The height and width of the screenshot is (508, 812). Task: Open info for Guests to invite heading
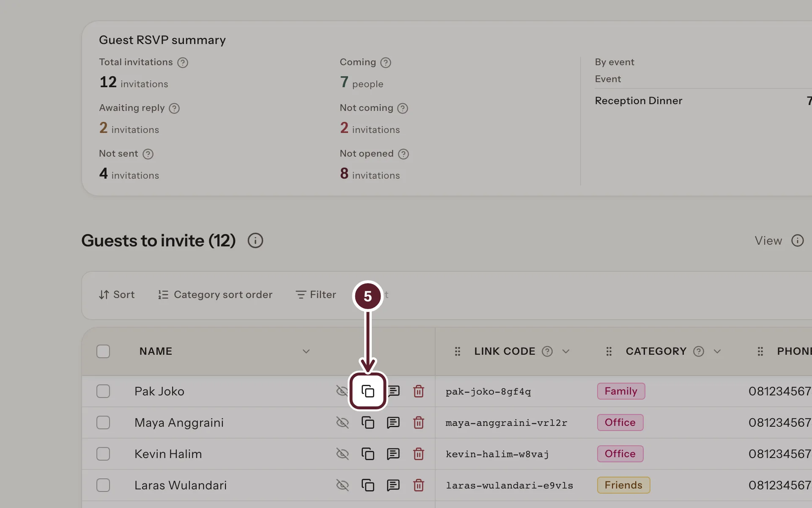[255, 240]
